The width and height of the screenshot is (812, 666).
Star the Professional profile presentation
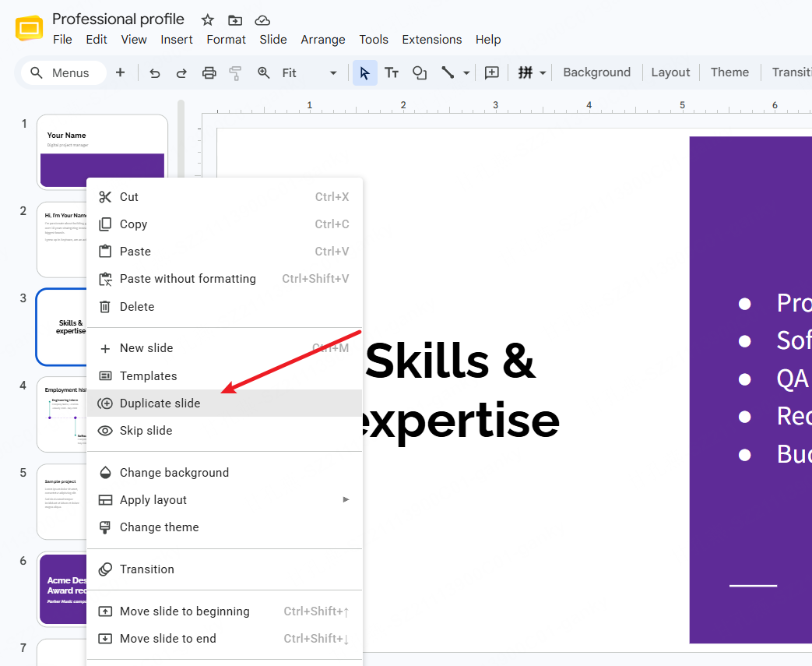pos(208,20)
